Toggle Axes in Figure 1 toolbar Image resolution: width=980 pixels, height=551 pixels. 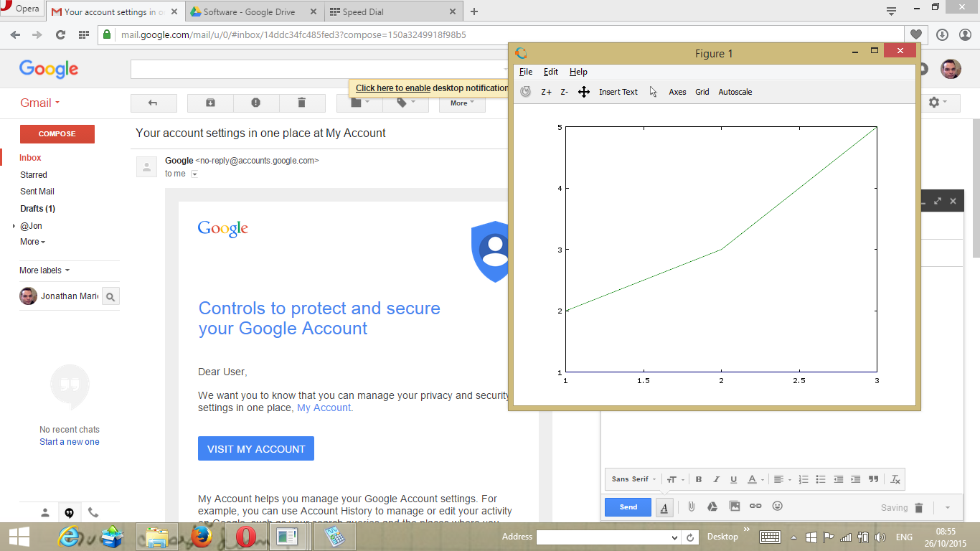(x=677, y=92)
